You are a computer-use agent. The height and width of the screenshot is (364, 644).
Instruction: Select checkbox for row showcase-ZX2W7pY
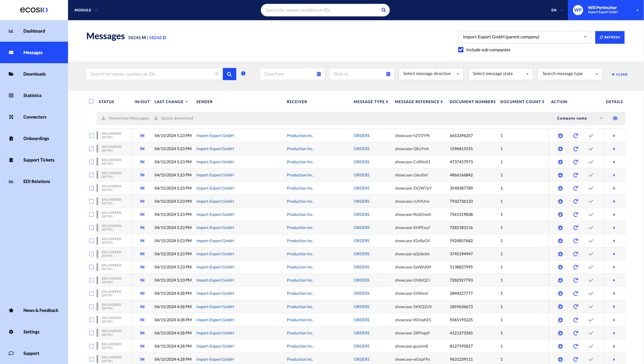91,188
